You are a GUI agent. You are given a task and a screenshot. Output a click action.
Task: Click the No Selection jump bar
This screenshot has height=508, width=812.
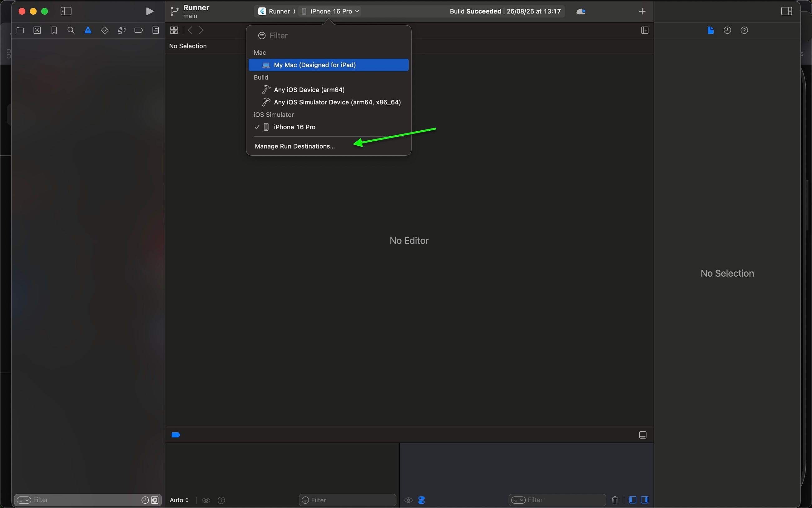[x=188, y=46]
